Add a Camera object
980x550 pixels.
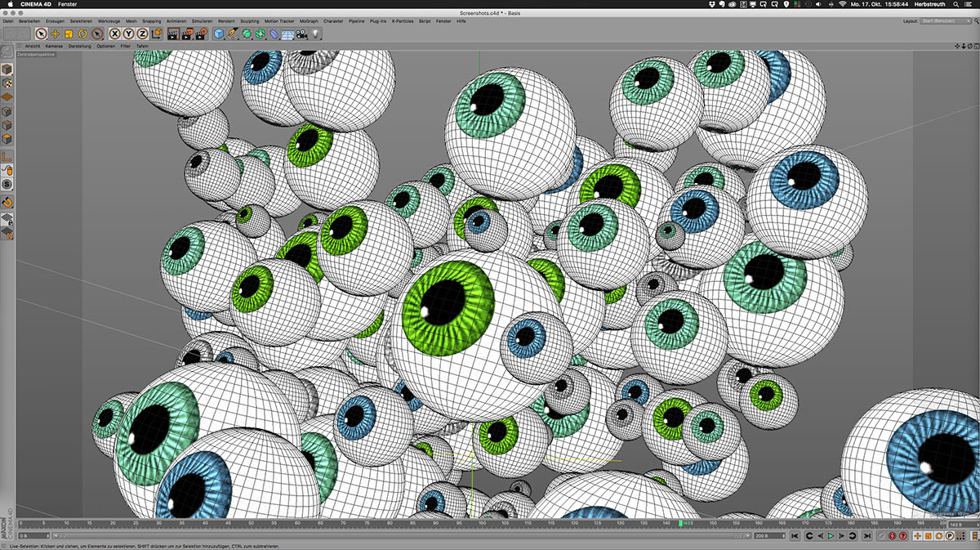pyautogui.click(x=301, y=34)
